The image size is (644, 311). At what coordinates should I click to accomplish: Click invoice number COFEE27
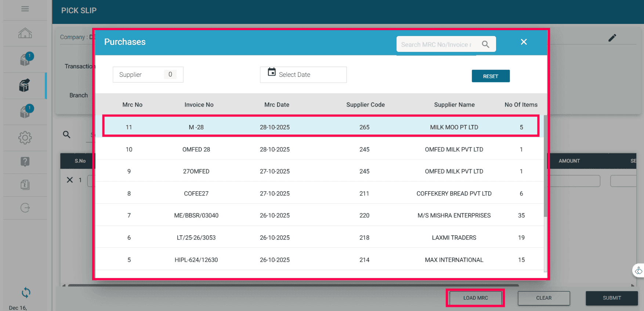tap(196, 193)
